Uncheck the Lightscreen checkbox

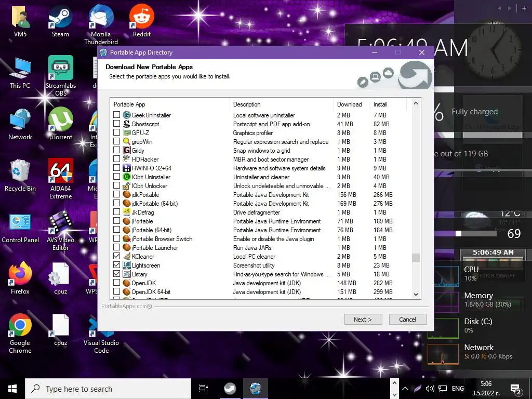coord(116,265)
